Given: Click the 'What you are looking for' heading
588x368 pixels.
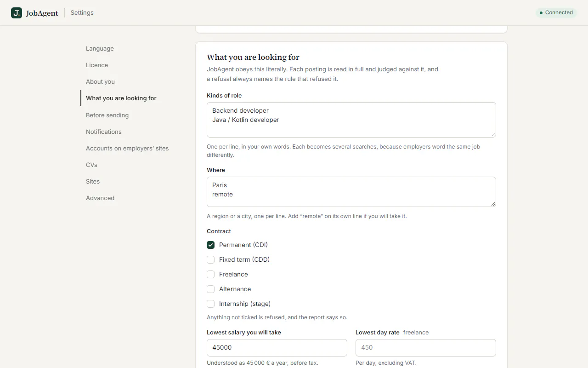Looking at the screenshot, I should coord(253,57).
